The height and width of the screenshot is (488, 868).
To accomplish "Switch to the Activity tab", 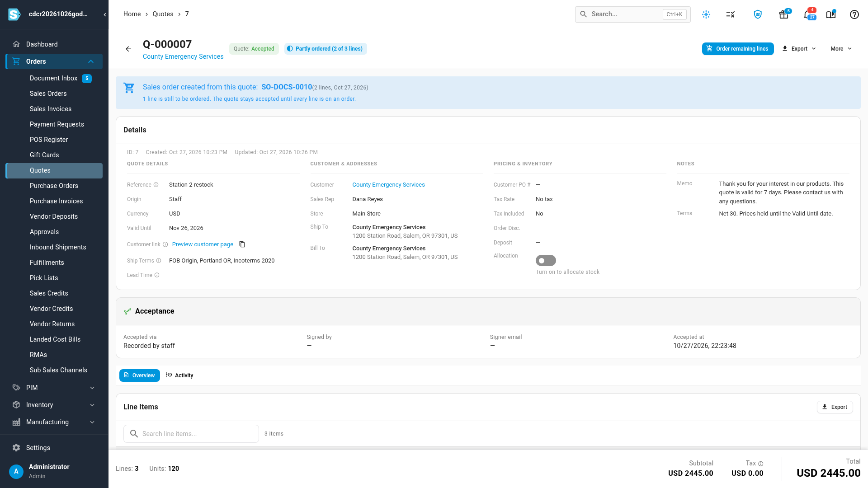I will click(x=180, y=375).
